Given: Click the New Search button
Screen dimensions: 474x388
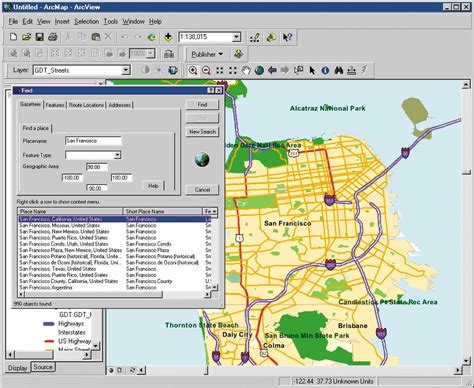Looking at the screenshot, I should coord(202,132).
